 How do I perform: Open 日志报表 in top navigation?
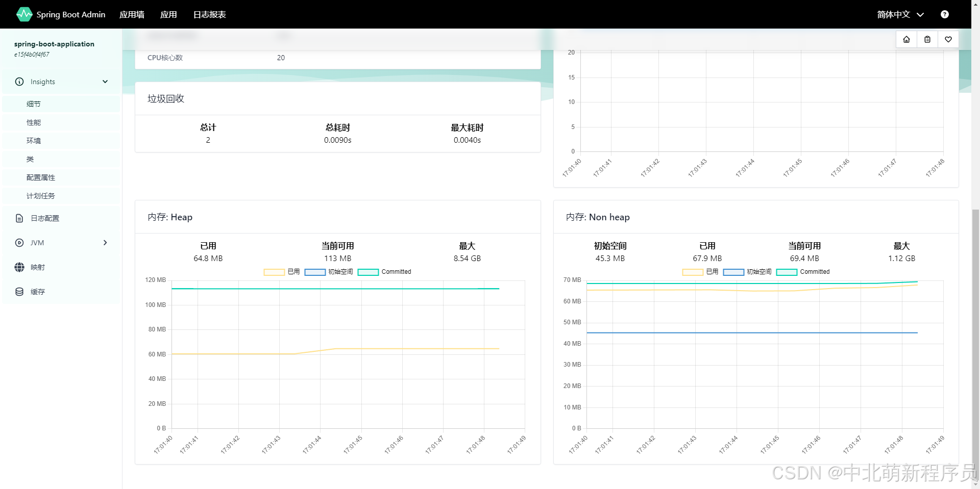click(x=209, y=14)
